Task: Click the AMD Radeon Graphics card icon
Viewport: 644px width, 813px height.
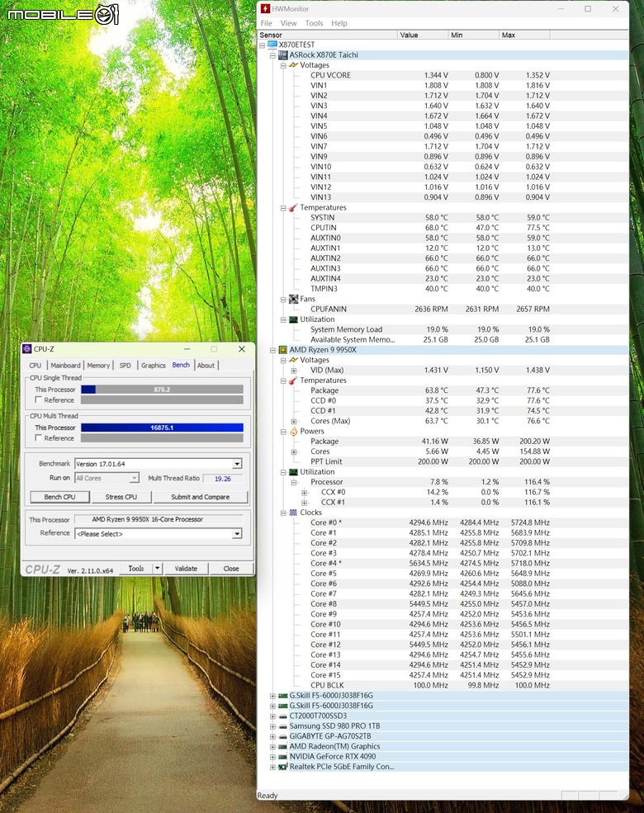Action: point(283,747)
